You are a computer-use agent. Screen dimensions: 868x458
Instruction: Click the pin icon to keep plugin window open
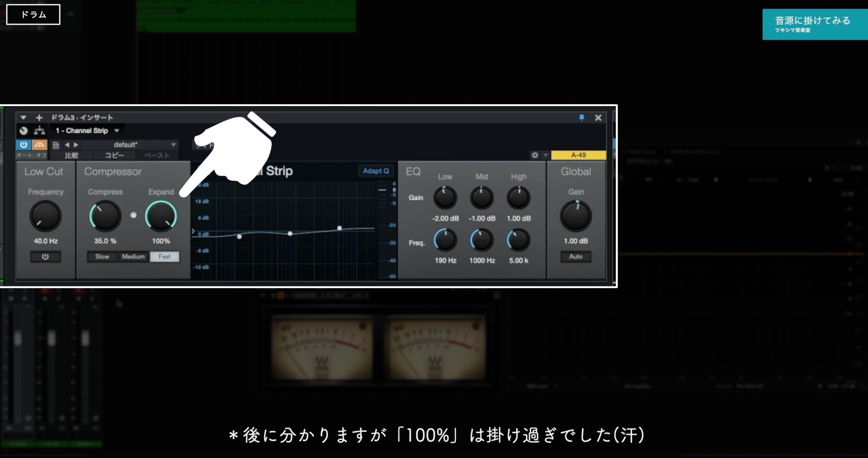pyautogui.click(x=582, y=118)
